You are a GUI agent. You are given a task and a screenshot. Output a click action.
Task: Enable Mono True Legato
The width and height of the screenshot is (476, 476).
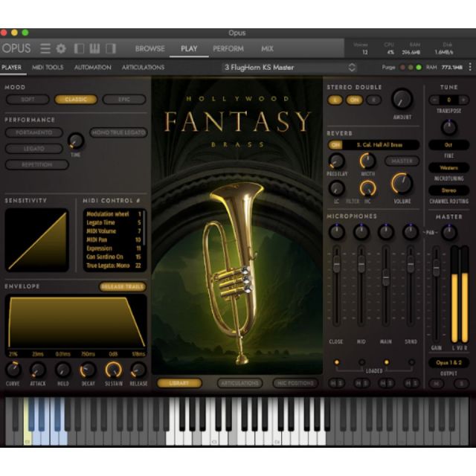click(118, 132)
